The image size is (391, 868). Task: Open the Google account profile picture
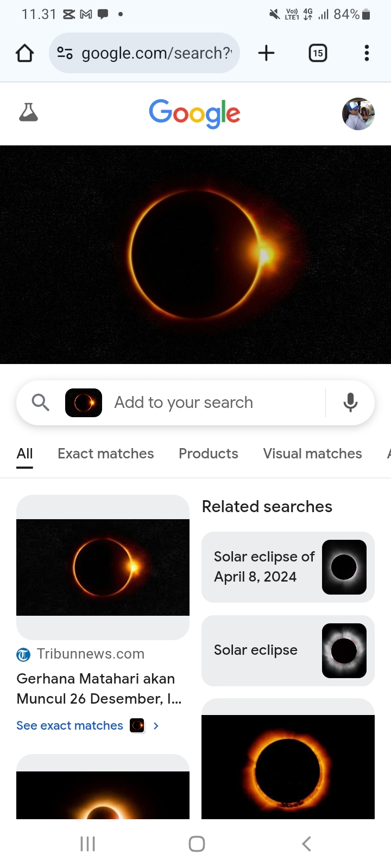click(x=358, y=113)
